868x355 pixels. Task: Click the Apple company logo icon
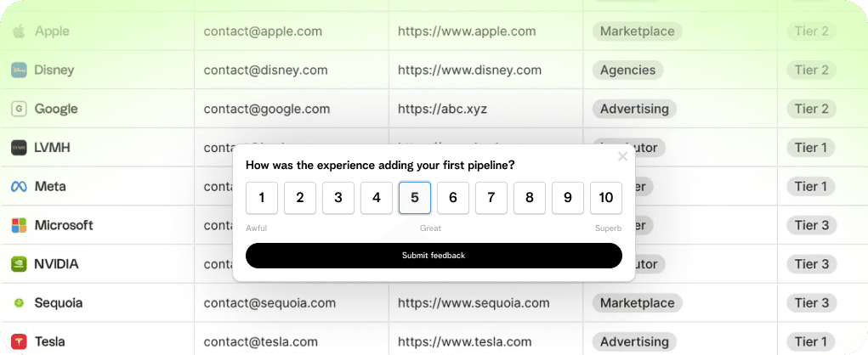19,31
